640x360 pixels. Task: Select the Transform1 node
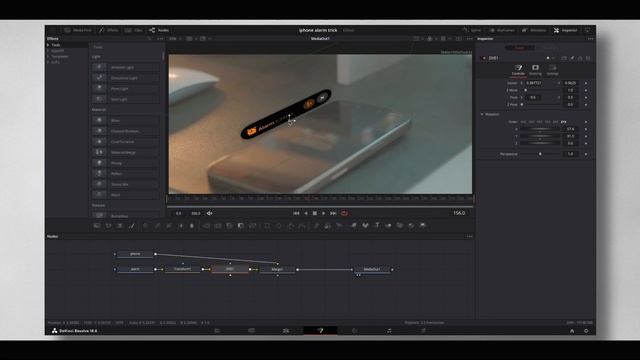tap(182, 269)
